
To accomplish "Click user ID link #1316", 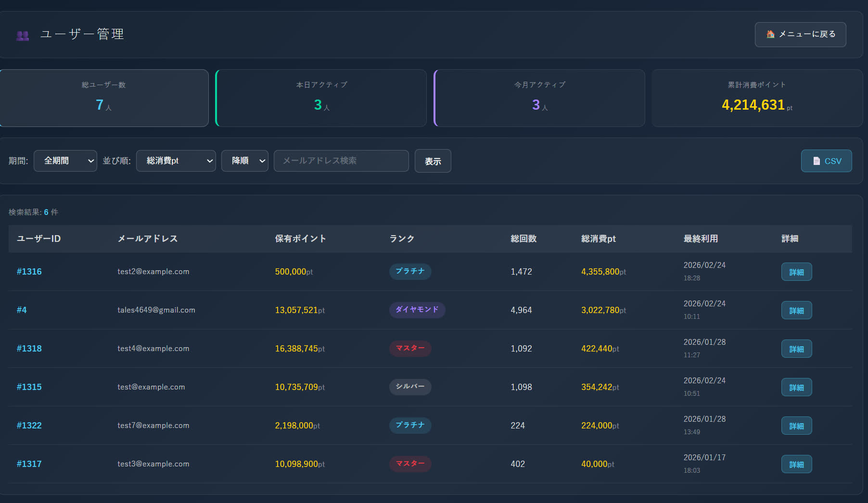I will click(29, 272).
